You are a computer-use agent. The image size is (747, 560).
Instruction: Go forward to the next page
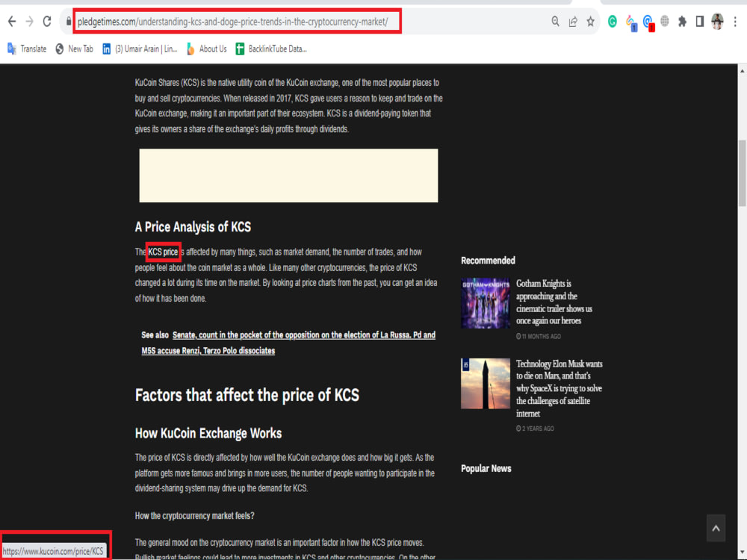30,22
